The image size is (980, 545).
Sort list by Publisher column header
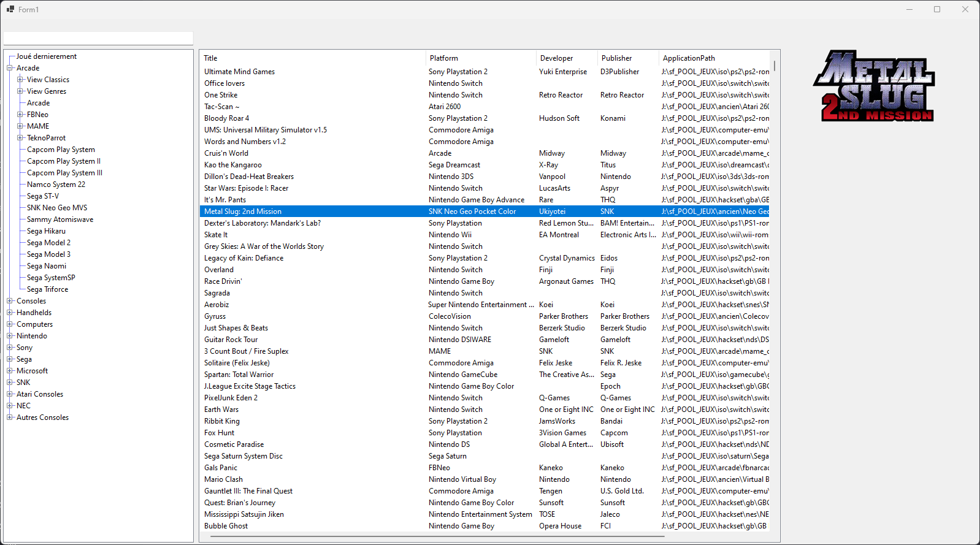[627, 58]
